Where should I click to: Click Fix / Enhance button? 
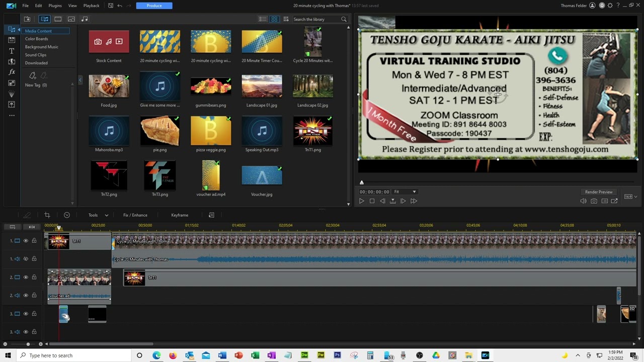135,215
